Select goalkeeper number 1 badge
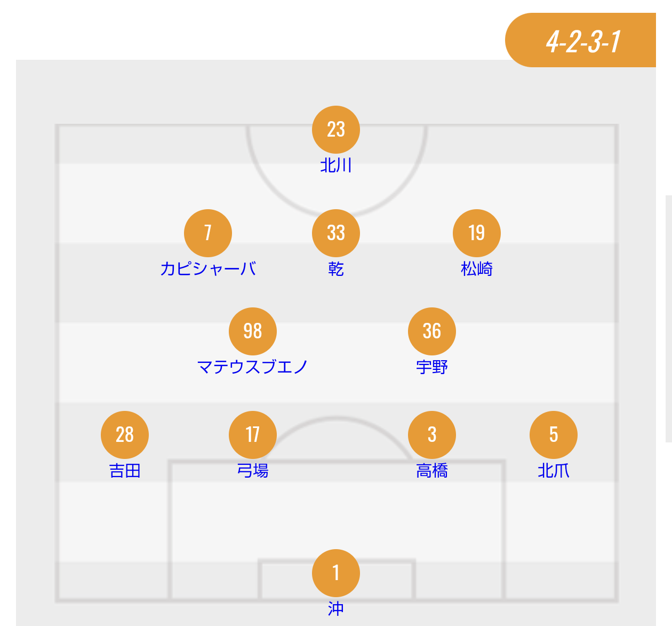 coord(336,573)
